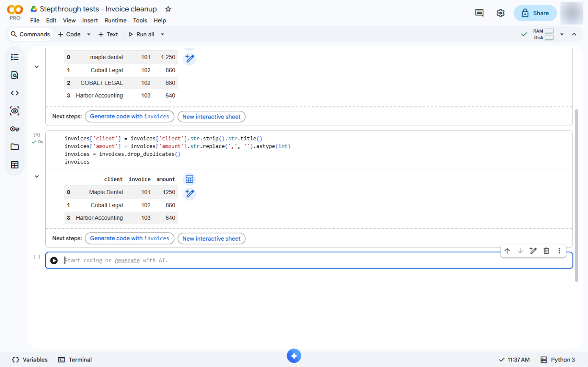This screenshot has width=588, height=367.
Task: Click Generate code with invoices below cell [4] output
Action: click(130, 238)
